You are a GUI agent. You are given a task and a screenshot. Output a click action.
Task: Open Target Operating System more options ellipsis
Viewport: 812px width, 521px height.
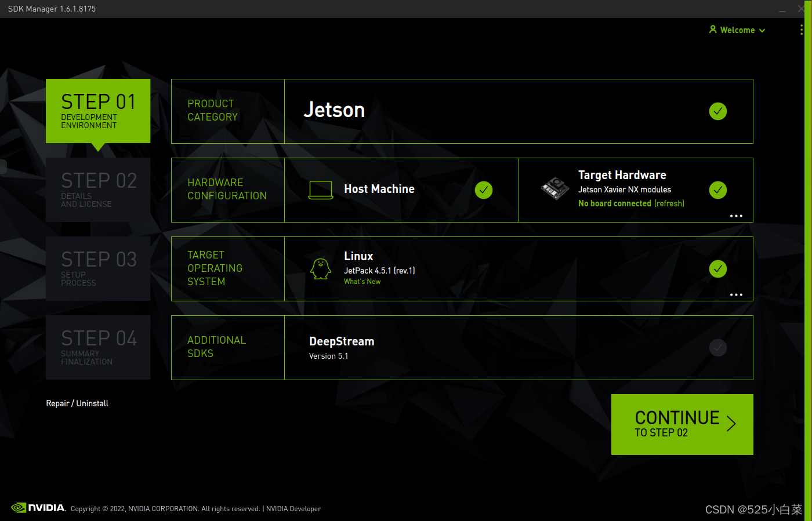pos(736,294)
